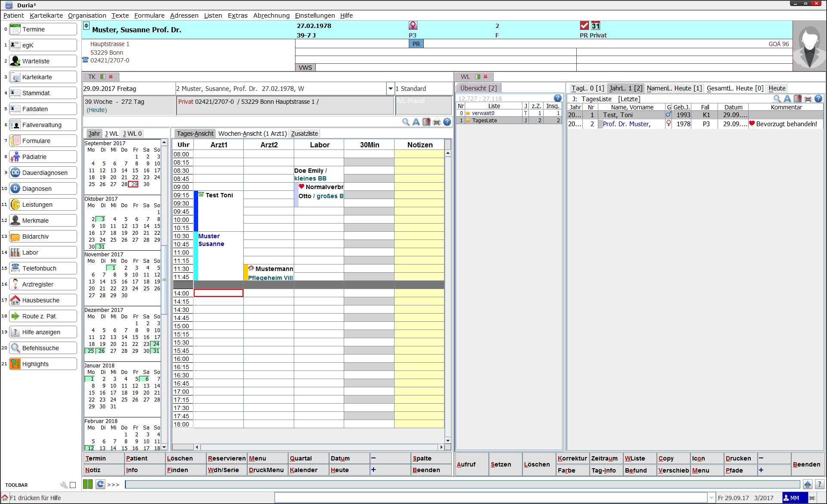Click the month calendar vertical scrollbar down arrow
Screen dimensions: 827x504
[x=164, y=448]
